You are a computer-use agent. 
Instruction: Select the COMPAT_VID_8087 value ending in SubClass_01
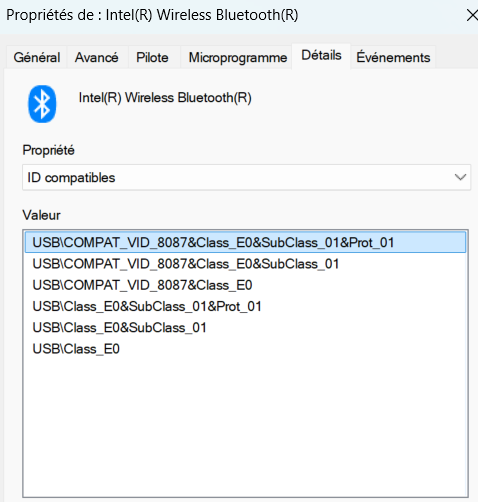pos(246,264)
